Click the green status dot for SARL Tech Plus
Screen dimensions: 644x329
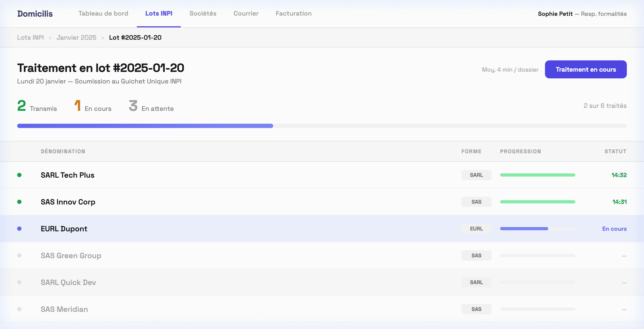click(x=19, y=175)
